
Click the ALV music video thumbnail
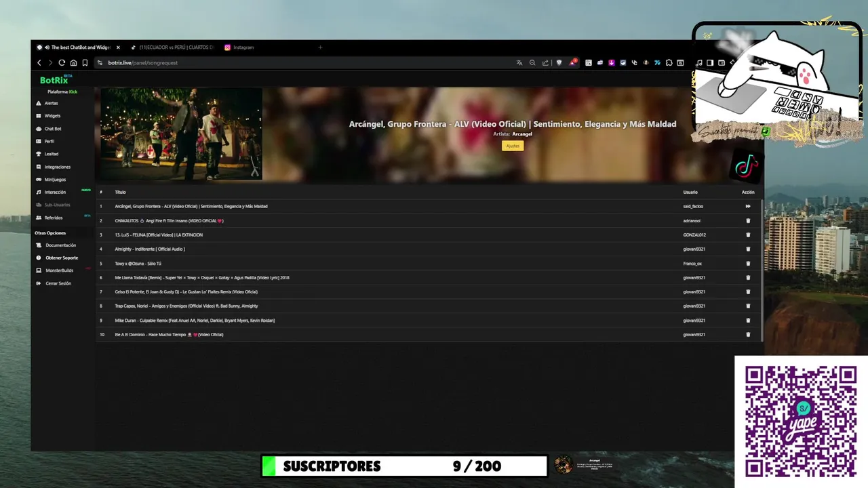click(181, 134)
